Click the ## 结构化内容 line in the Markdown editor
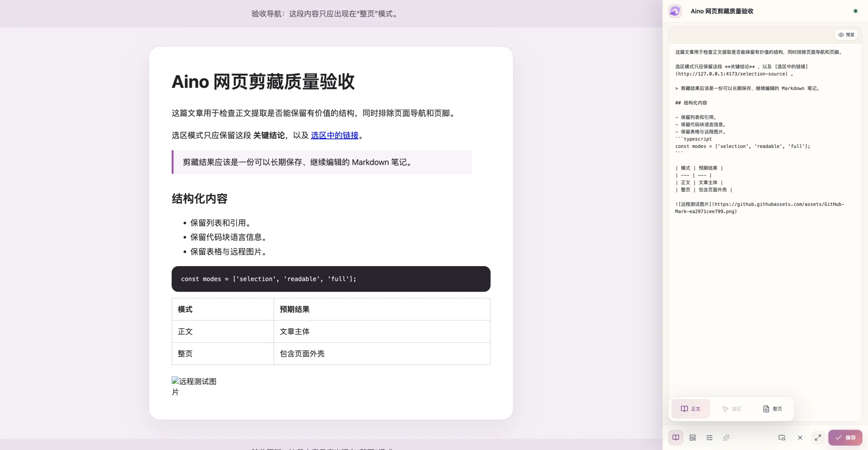 tap(691, 103)
